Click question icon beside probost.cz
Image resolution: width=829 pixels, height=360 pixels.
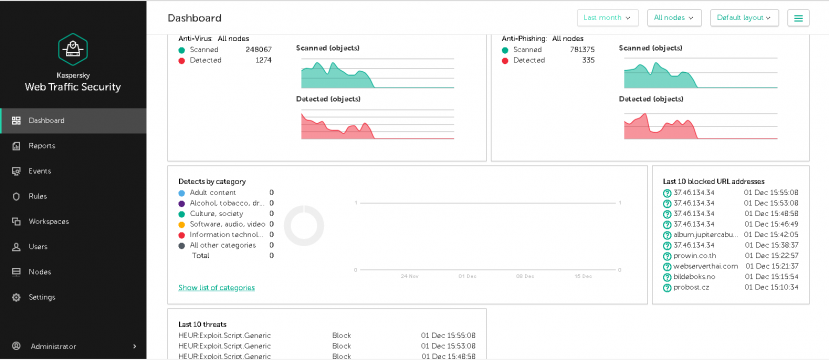click(667, 288)
